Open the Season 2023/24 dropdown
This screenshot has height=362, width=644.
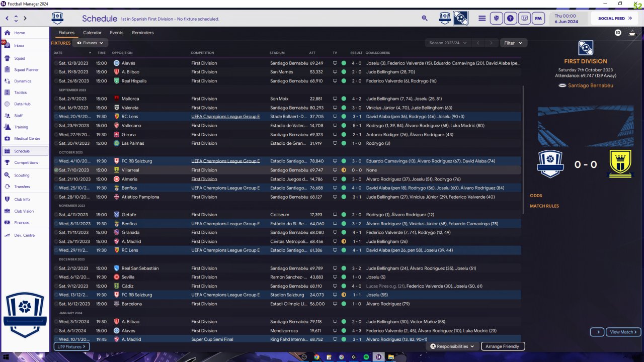coord(448,43)
